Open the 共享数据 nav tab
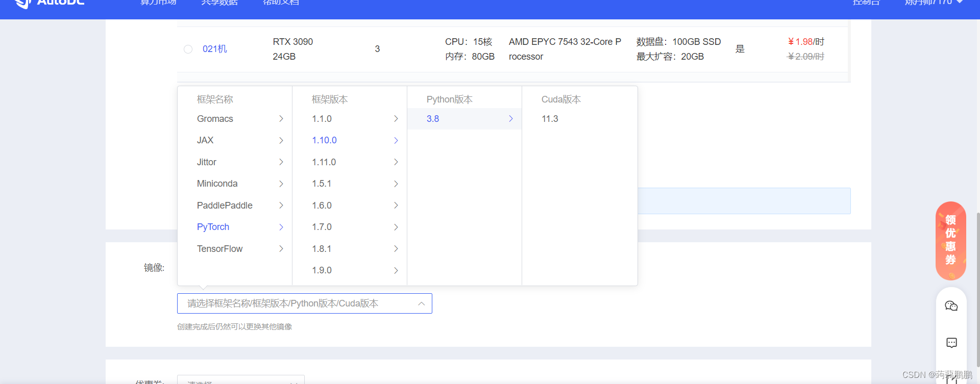Image resolution: width=980 pixels, height=384 pixels. click(219, 3)
